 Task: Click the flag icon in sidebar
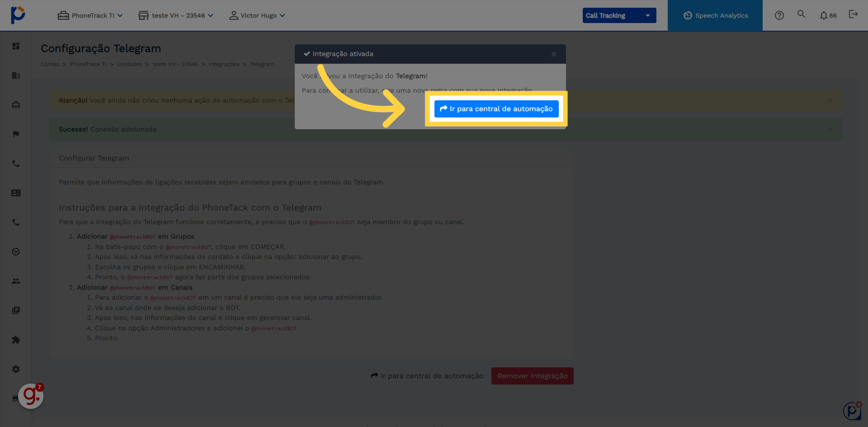(16, 134)
